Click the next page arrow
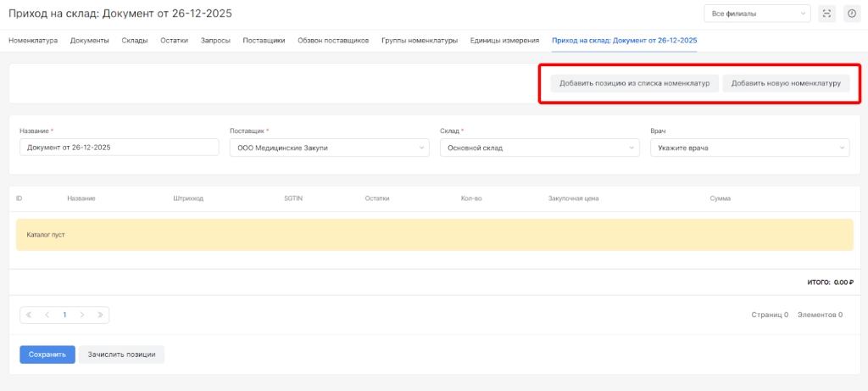Image resolution: width=868 pixels, height=391 pixels. pyautogui.click(x=82, y=315)
